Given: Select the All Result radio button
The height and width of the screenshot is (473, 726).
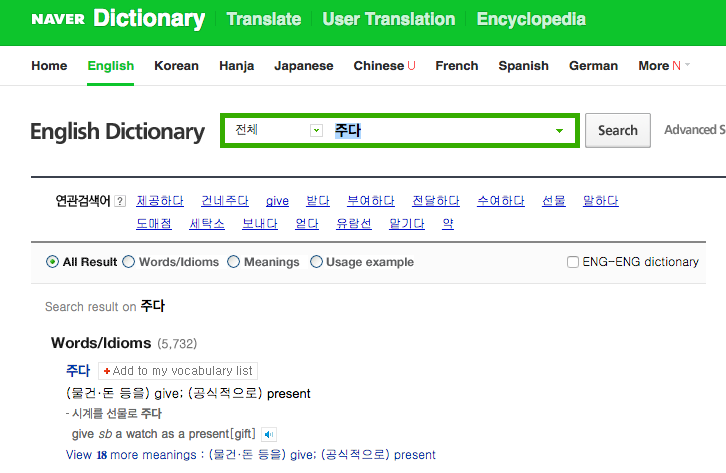Looking at the screenshot, I should (52, 262).
